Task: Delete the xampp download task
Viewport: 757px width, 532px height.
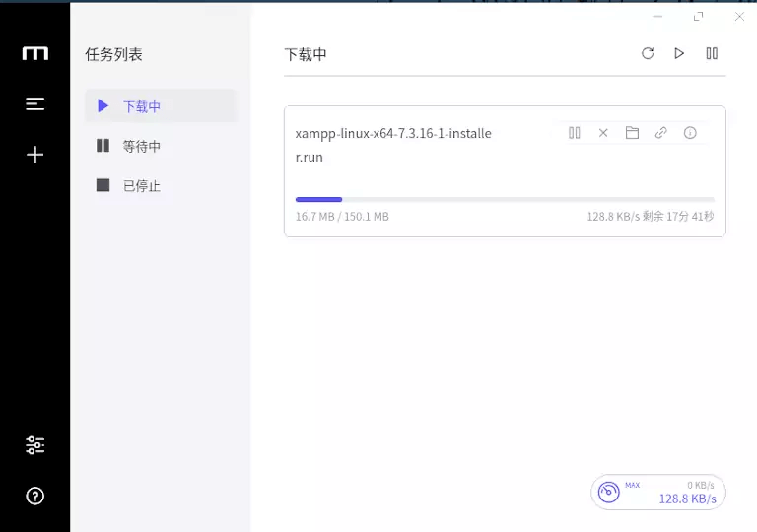Action: click(603, 133)
